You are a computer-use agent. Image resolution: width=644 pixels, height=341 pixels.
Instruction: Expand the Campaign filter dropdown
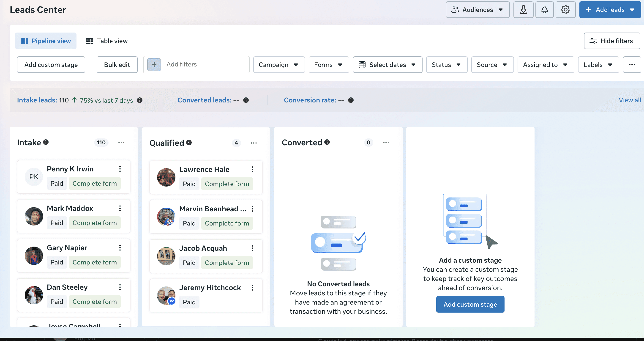pos(279,65)
